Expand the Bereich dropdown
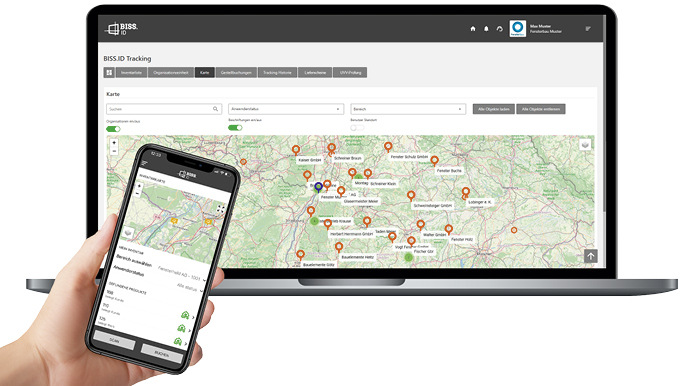The width and height of the screenshot is (696, 386). click(408, 109)
